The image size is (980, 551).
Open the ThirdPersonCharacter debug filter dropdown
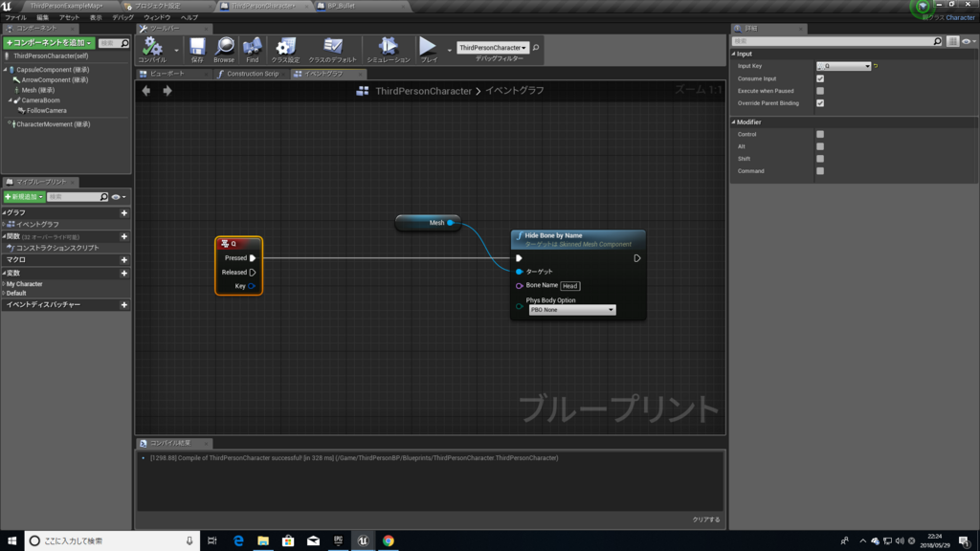(493, 48)
